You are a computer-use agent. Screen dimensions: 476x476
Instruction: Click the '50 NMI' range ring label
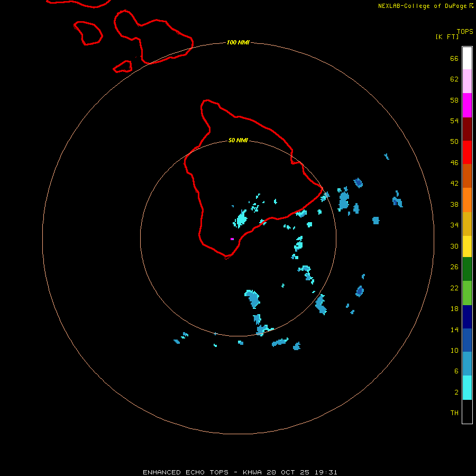click(x=238, y=140)
